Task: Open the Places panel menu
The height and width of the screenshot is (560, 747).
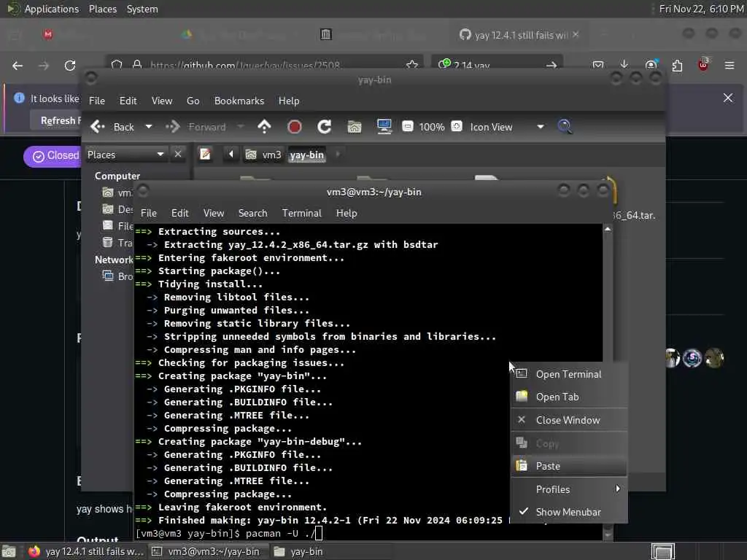Action: click(x=103, y=9)
